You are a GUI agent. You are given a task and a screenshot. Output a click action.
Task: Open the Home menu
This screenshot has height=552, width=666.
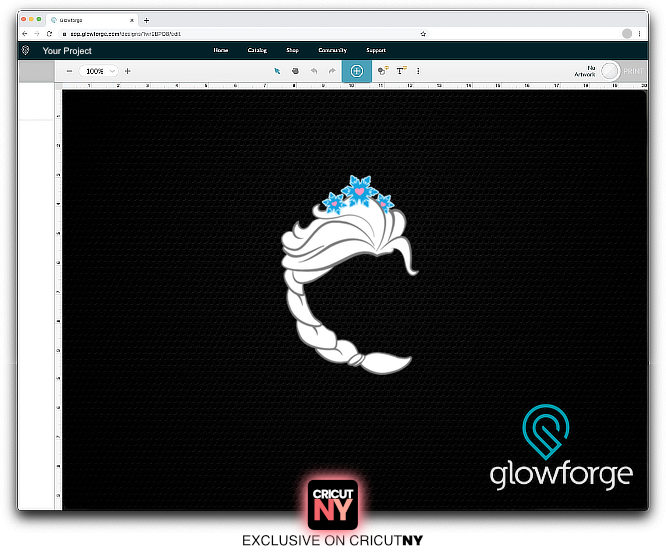pyautogui.click(x=221, y=50)
